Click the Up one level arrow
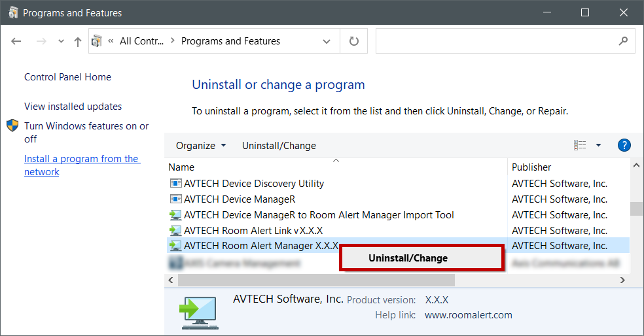644x336 pixels. [x=78, y=41]
